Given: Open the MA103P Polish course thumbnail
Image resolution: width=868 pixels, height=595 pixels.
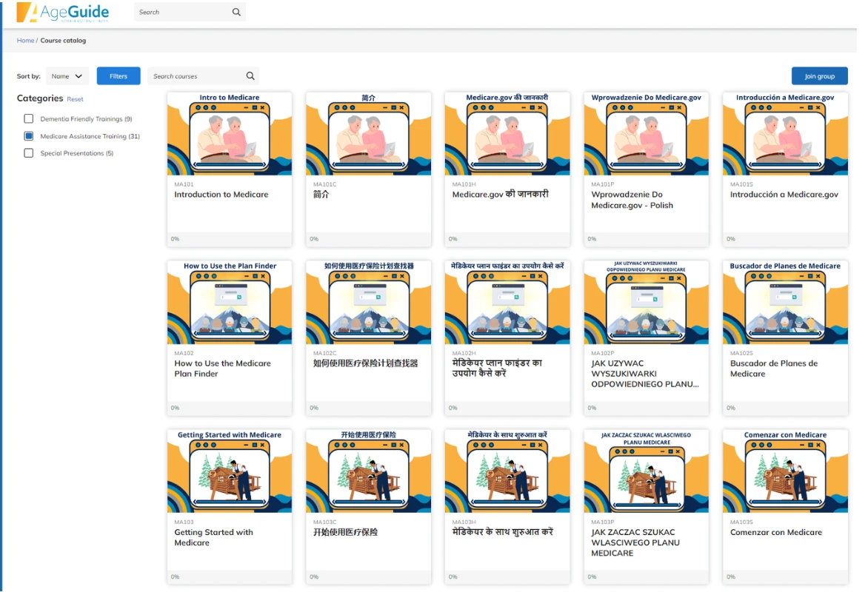Looking at the screenshot, I should pyautogui.click(x=646, y=471).
